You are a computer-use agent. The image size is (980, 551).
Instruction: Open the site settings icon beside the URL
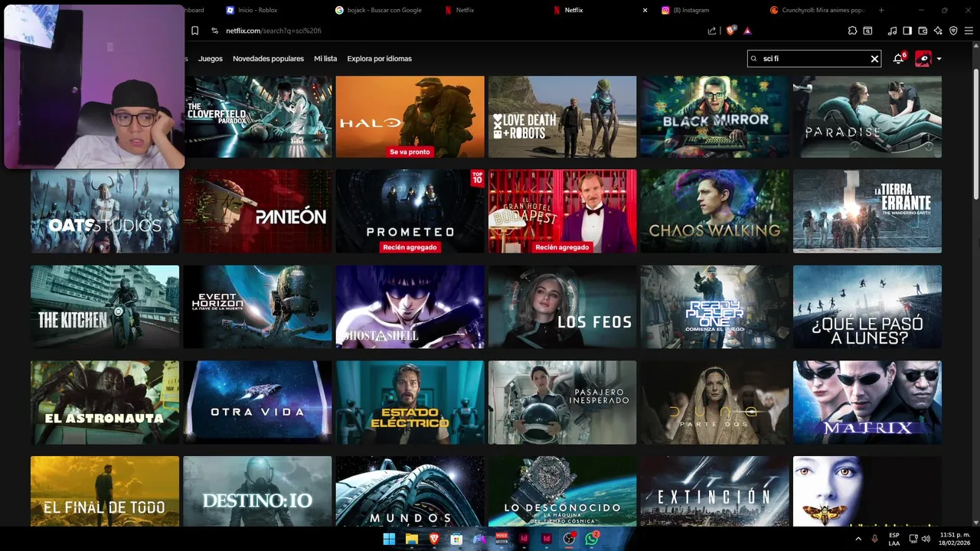(215, 31)
